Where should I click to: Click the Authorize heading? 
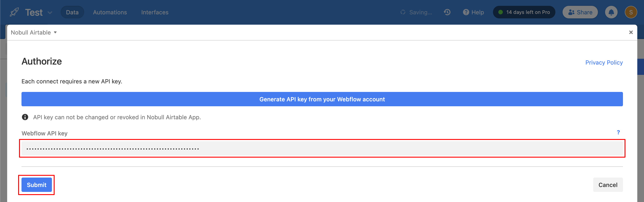pos(41,61)
